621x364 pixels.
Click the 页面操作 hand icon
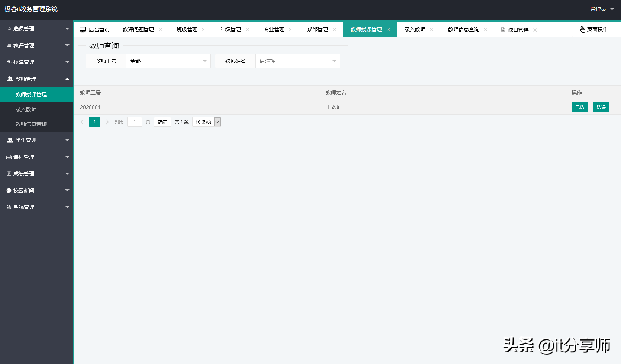[582, 29]
